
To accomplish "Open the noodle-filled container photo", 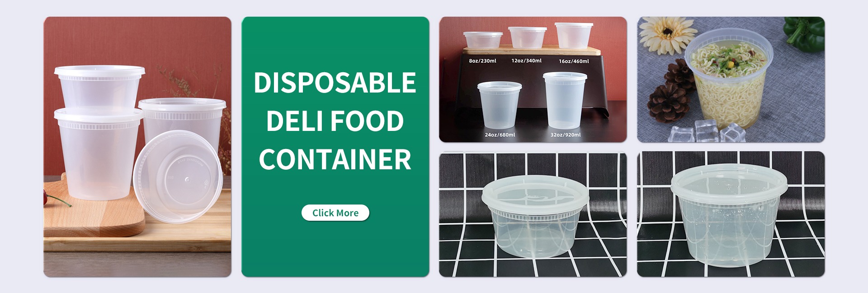I will click(731, 79).
